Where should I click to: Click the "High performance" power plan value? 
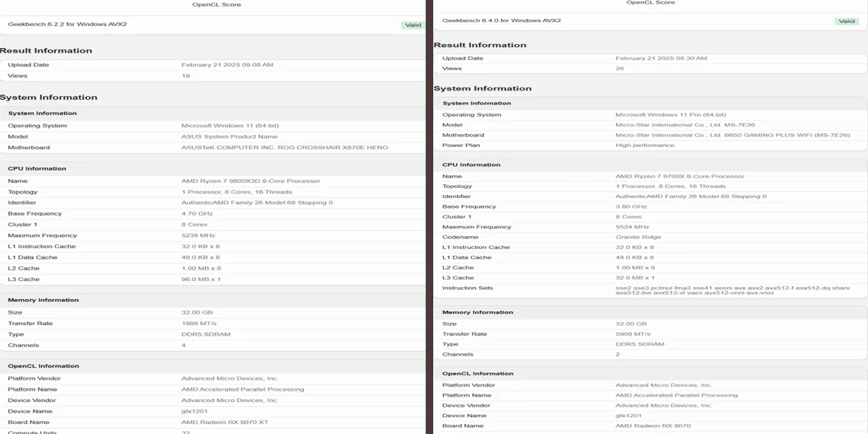pos(645,145)
